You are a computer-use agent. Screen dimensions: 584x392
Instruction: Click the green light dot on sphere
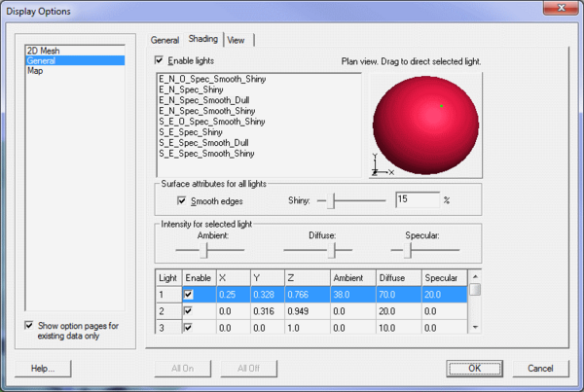point(441,105)
